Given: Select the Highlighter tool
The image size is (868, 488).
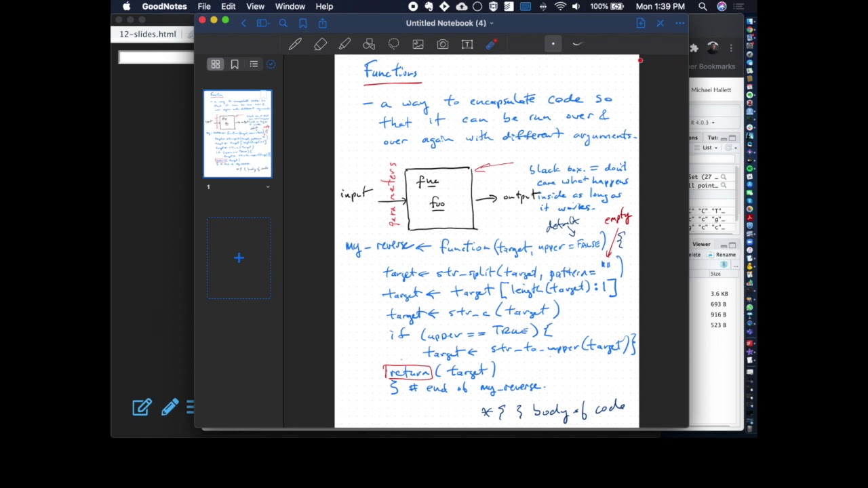Looking at the screenshot, I should 344,44.
